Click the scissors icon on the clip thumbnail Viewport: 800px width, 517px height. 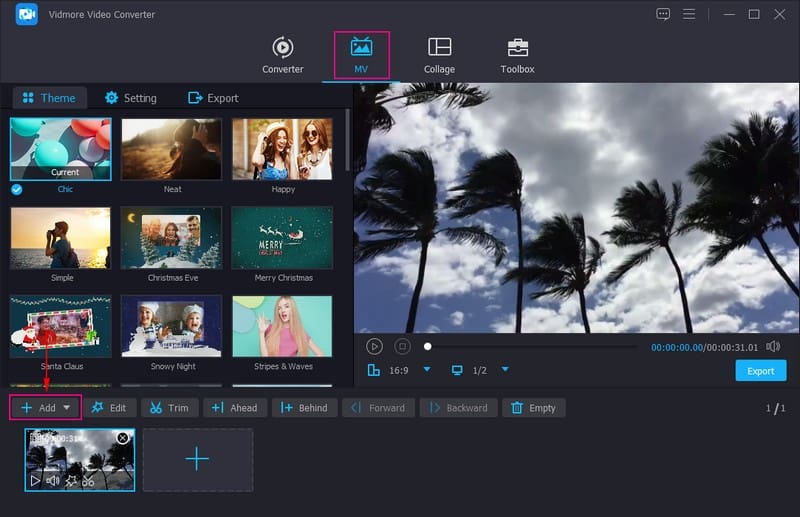(x=88, y=481)
